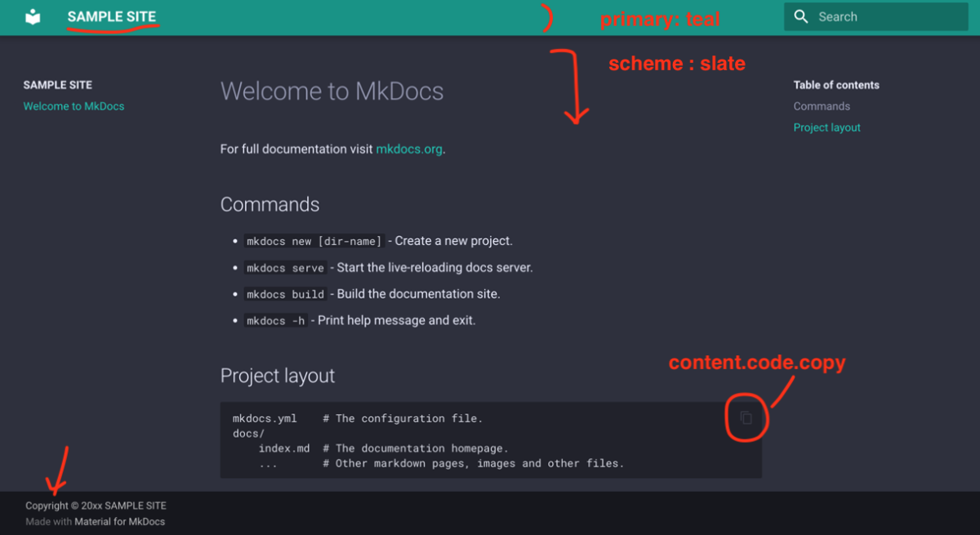Open Welcome to MkDocs in the left sidebar
This screenshot has width=980, height=535.
pos(73,106)
